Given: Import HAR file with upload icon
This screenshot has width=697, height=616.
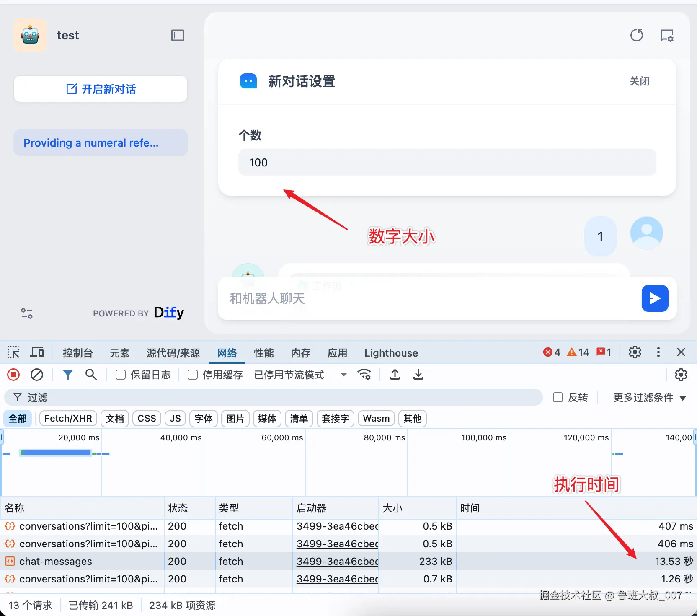Looking at the screenshot, I should (395, 374).
